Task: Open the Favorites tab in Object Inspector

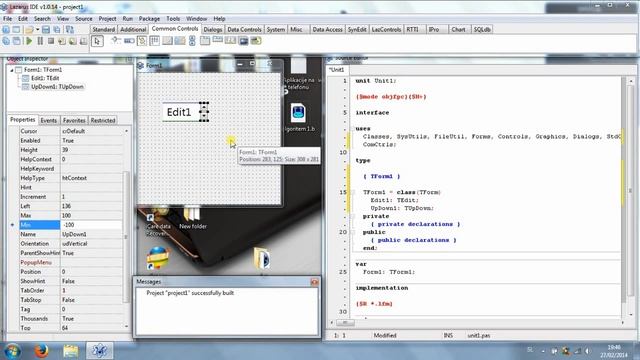Action: tap(74, 120)
